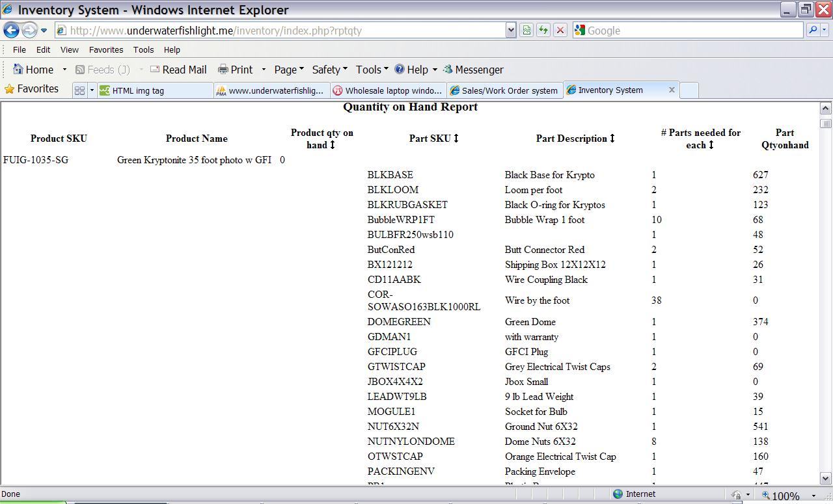
Task: Click the Forward navigation arrow
Action: click(29, 30)
